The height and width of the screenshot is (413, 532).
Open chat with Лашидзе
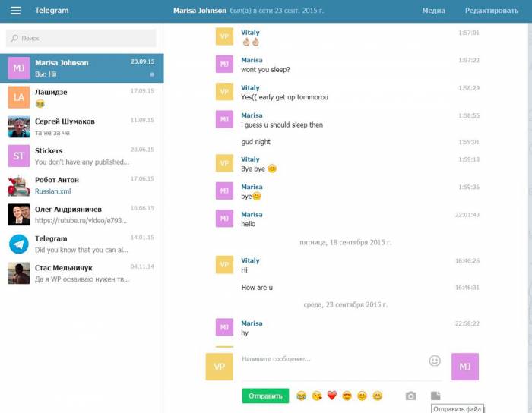81,97
